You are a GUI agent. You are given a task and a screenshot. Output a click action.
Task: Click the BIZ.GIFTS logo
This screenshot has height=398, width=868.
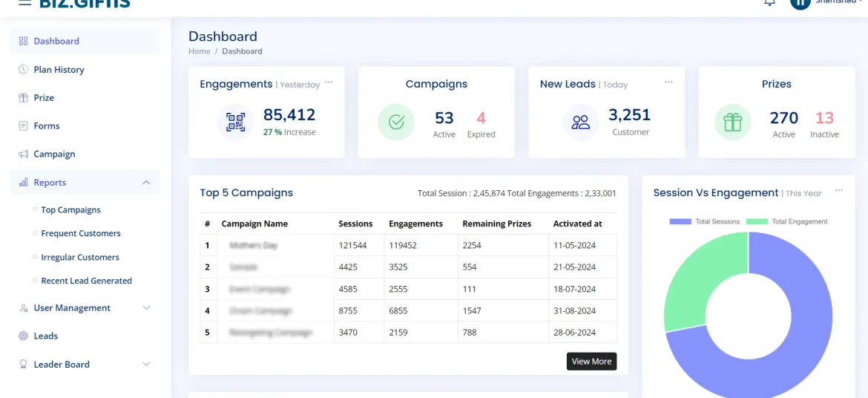(85, 3)
